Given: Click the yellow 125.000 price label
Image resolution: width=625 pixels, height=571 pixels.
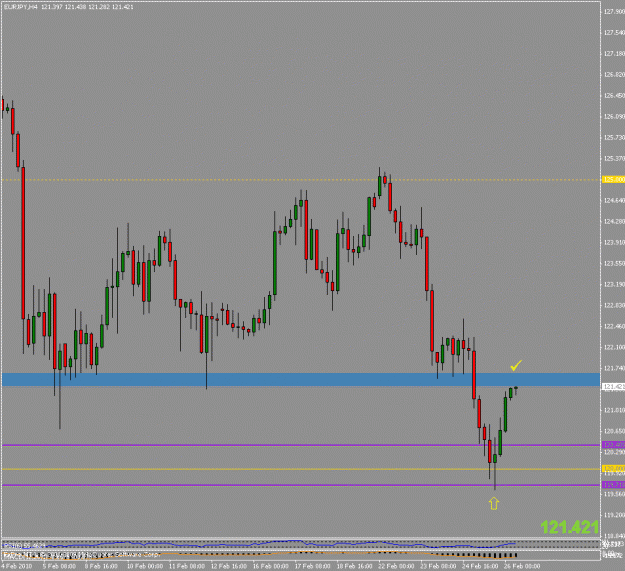Looking at the screenshot, I should coord(613,180).
